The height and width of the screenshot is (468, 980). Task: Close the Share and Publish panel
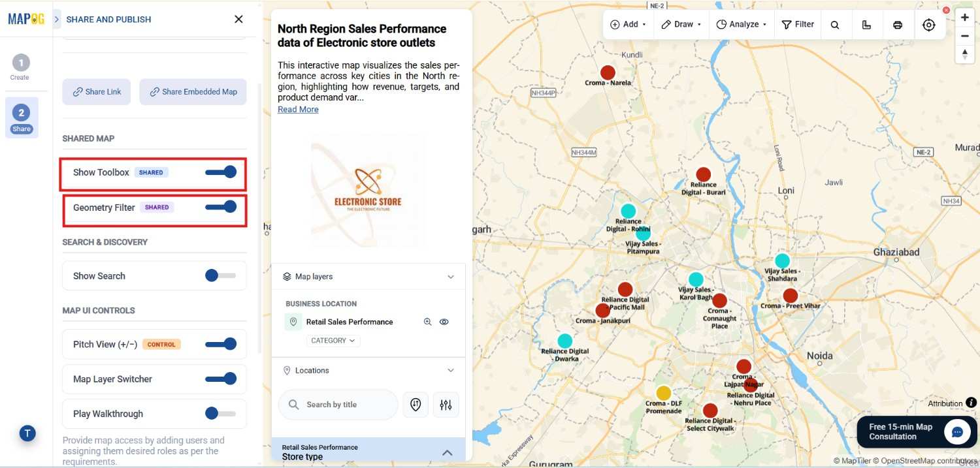(238, 20)
